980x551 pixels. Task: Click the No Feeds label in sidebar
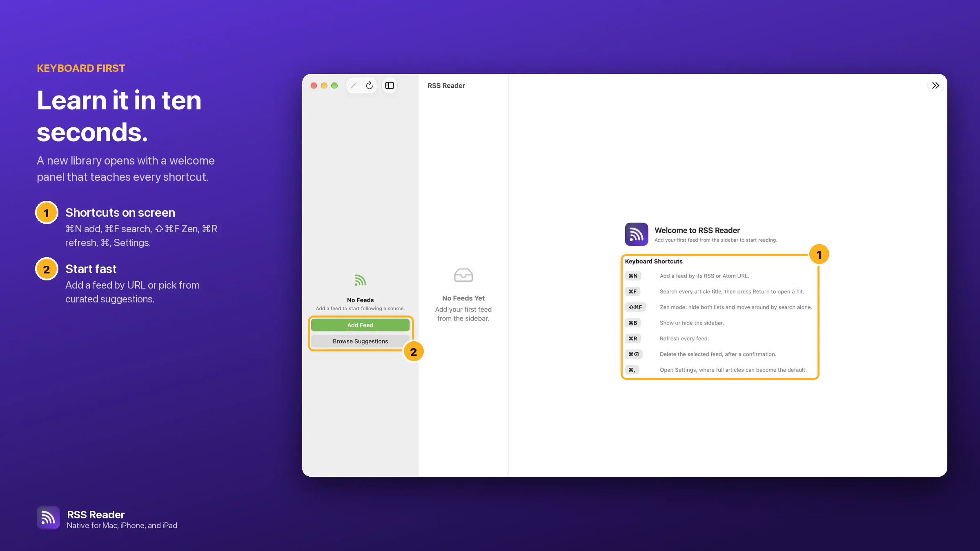point(360,300)
